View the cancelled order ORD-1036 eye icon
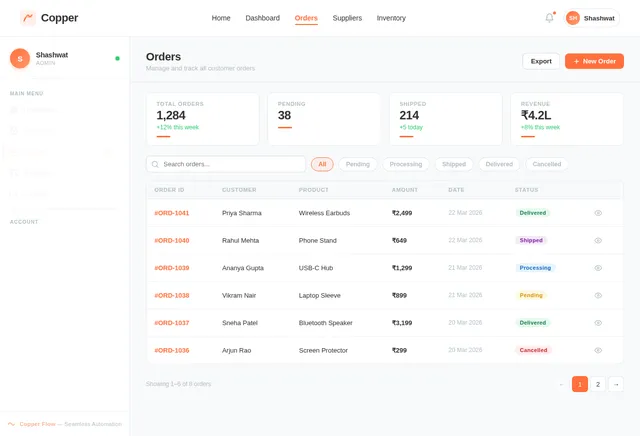Image resolution: width=640 pixels, height=436 pixels. [598, 350]
